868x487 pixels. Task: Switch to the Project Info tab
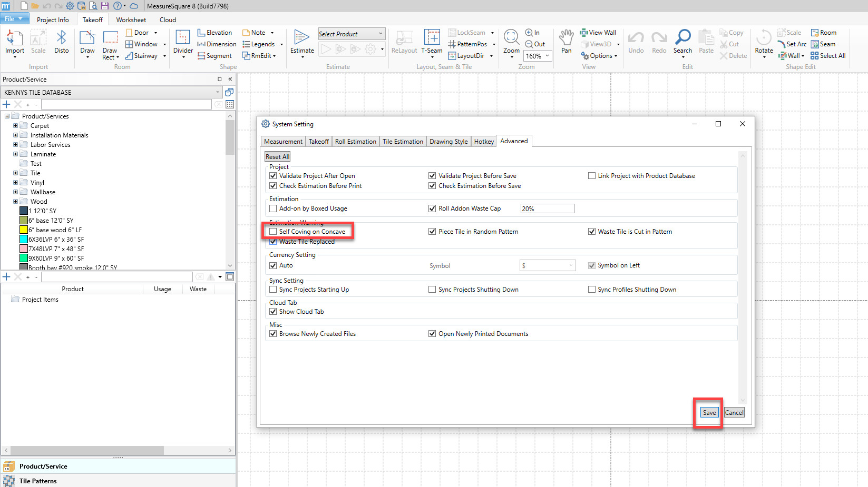[x=53, y=20]
